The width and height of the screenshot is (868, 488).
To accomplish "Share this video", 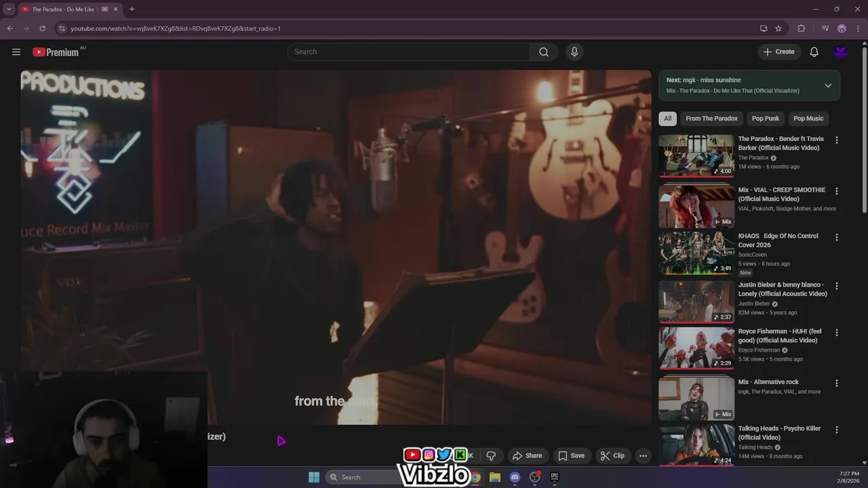I will pyautogui.click(x=527, y=455).
